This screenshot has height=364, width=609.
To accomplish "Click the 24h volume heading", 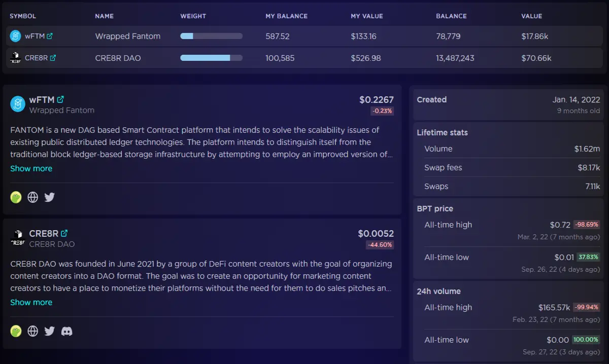I will tap(439, 291).
